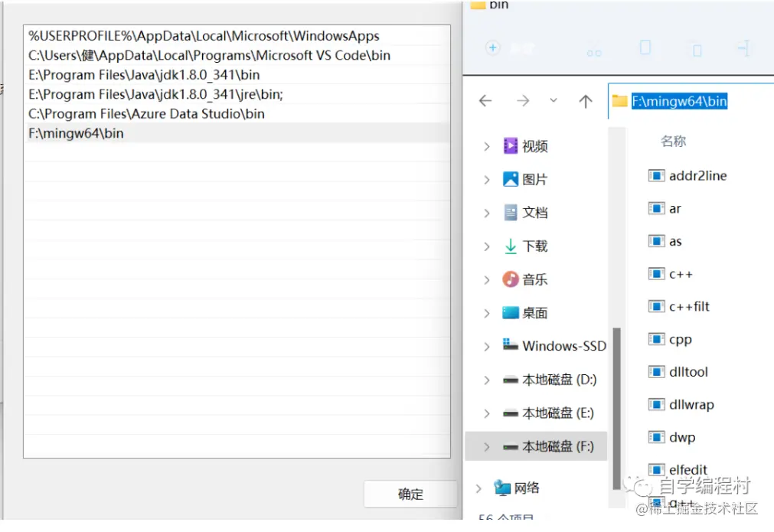
Task: Expand the 音乐 folder in navigation pane
Action: click(x=487, y=280)
